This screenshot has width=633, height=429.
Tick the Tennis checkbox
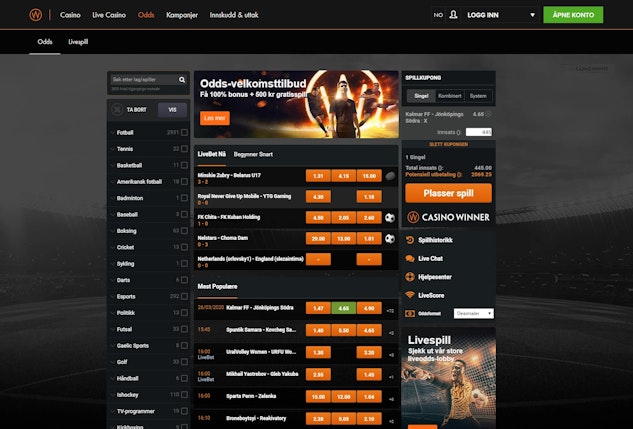(x=184, y=149)
